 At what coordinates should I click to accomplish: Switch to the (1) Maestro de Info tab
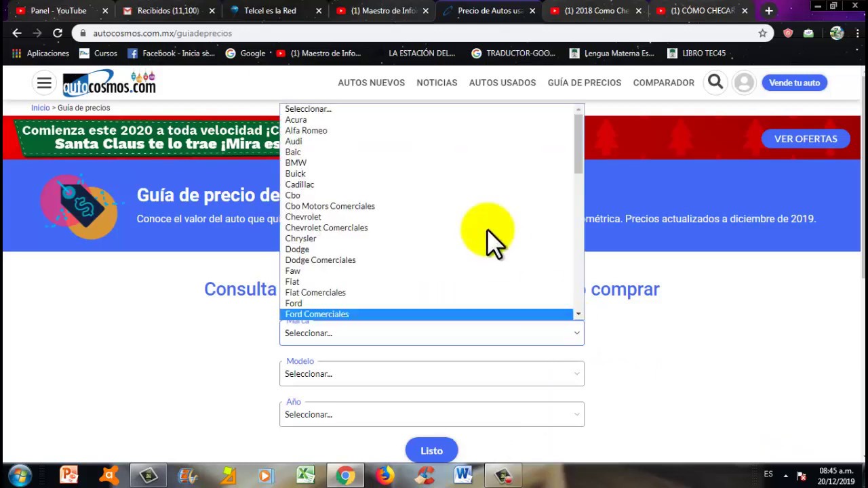(380, 11)
